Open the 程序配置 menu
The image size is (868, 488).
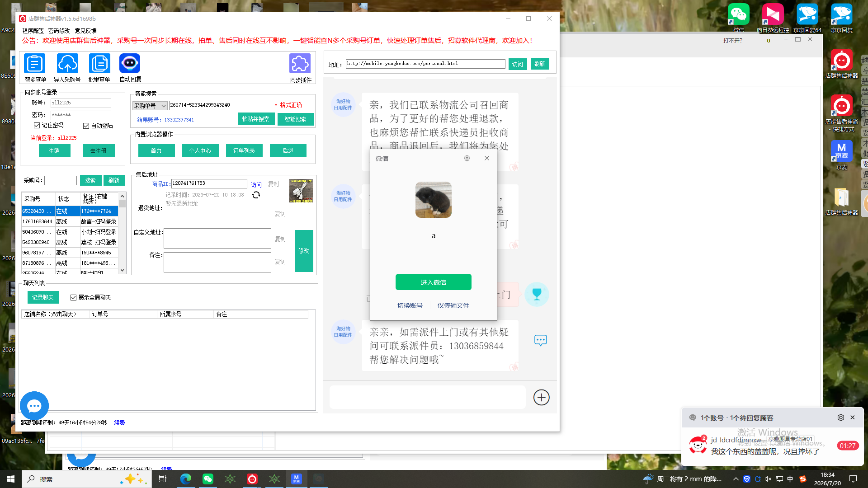(x=33, y=31)
